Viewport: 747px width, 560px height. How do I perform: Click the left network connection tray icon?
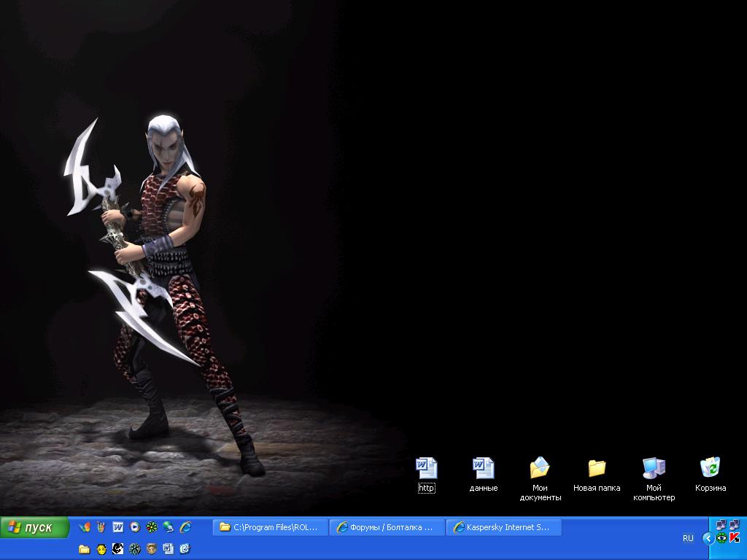[x=721, y=524]
